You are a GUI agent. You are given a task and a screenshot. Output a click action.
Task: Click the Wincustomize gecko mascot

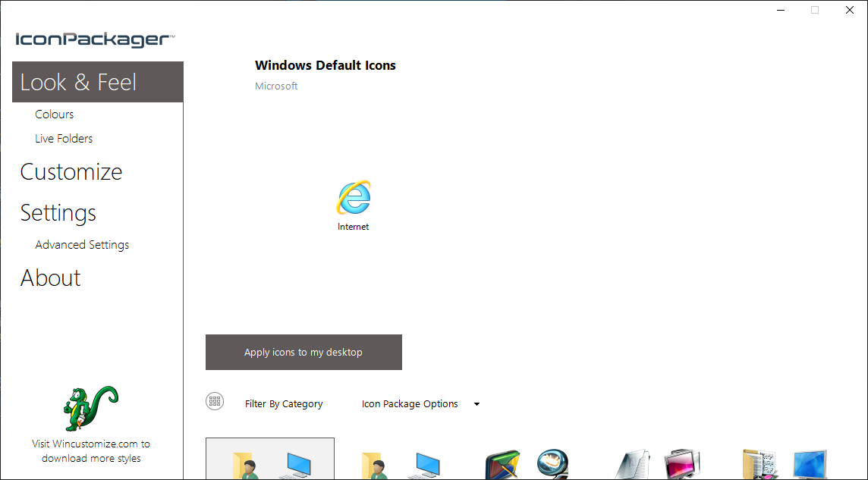coord(91,409)
